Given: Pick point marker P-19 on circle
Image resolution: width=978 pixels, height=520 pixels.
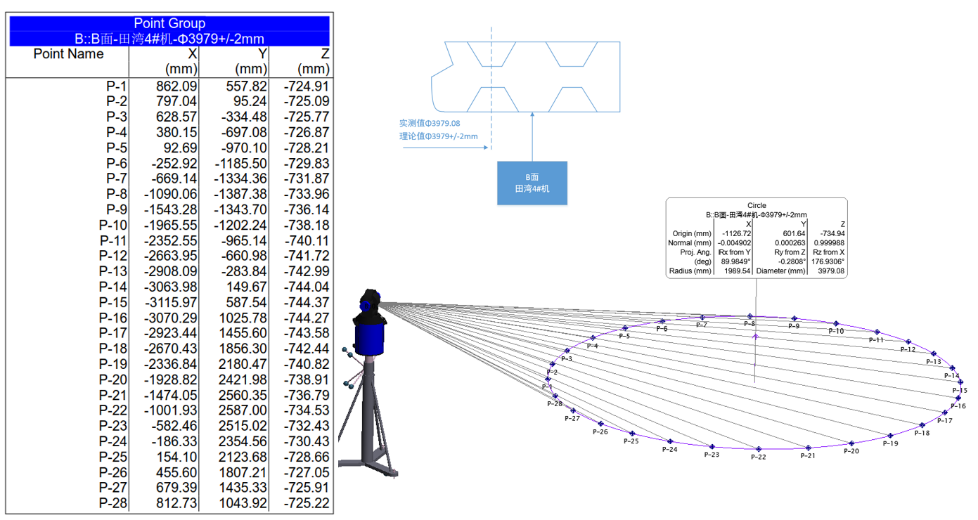Looking at the screenshot, I should click(890, 435).
